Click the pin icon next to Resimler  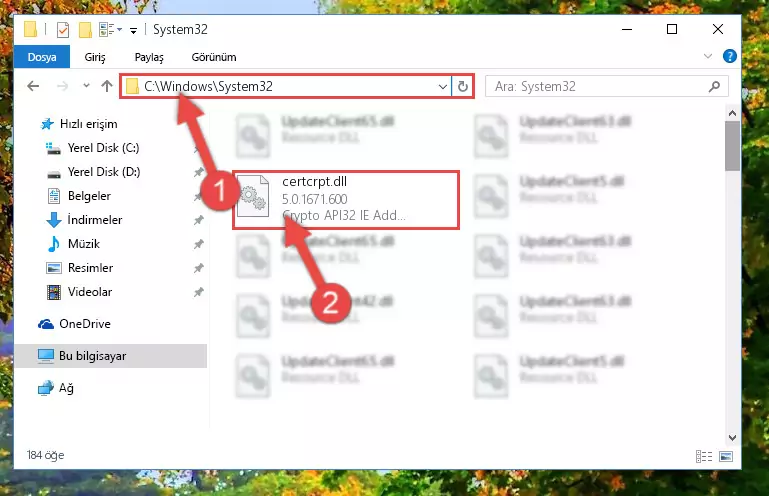point(198,268)
